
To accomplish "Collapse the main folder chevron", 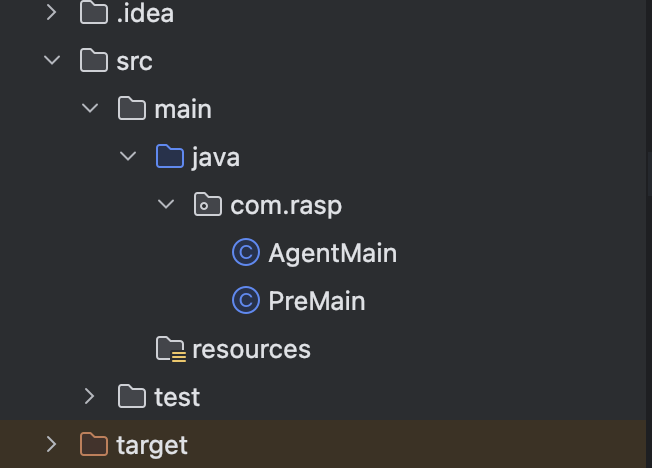I will click(90, 109).
